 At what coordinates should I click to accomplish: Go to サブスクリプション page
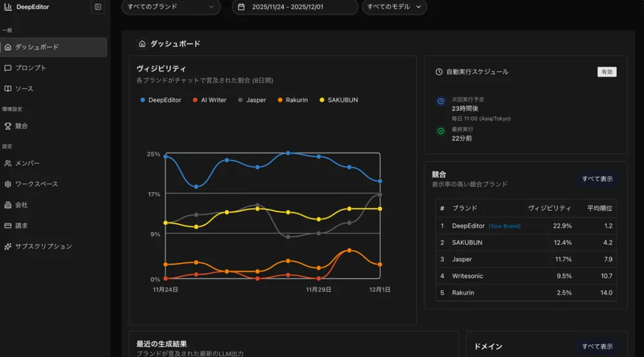[x=53, y=246]
